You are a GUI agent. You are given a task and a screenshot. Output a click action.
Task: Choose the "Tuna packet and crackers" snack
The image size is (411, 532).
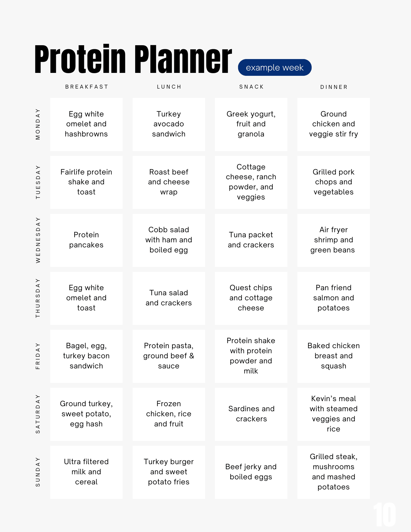coord(251,240)
